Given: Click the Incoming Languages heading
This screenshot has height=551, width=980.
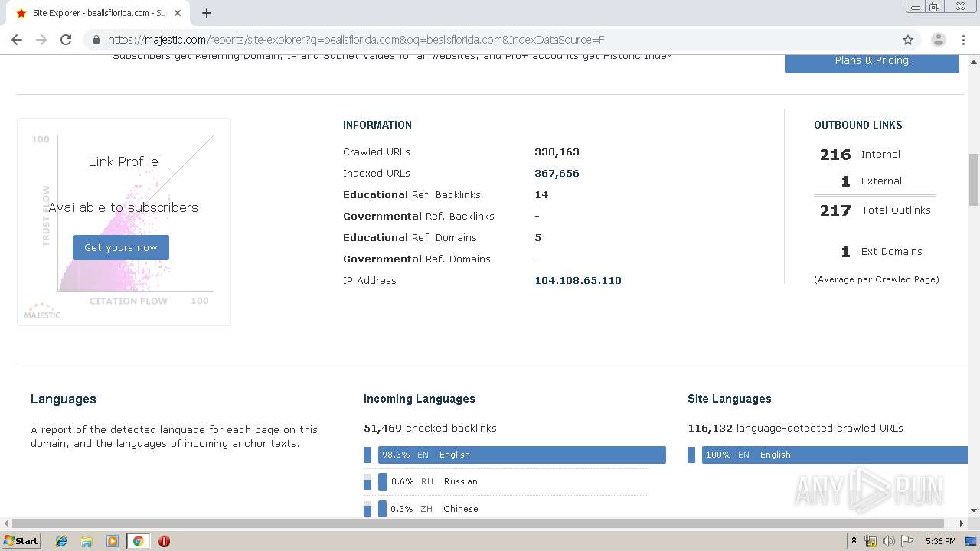Looking at the screenshot, I should tap(420, 399).
